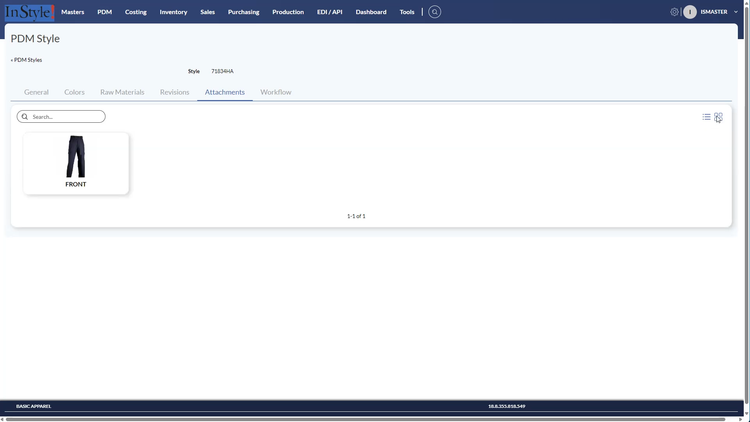Switch to the Raw Materials tab
This screenshot has height=422, width=750.
click(x=122, y=92)
